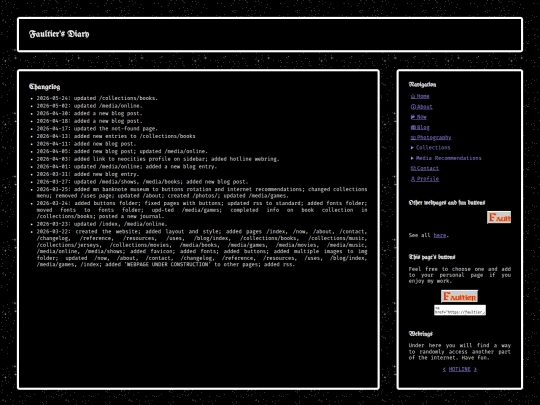This screenshot has height=405, width=540.
Task: Click the 'This page's buttons' heading
Action: [432, 257]
